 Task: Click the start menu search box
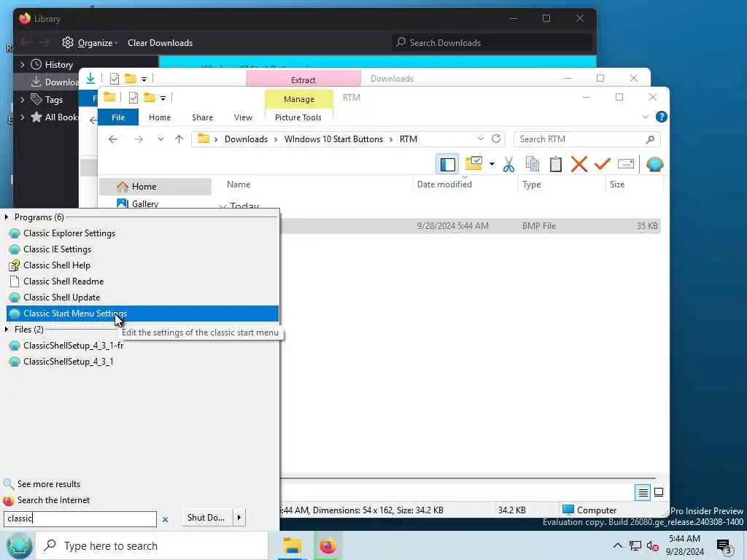click(80, 518)
